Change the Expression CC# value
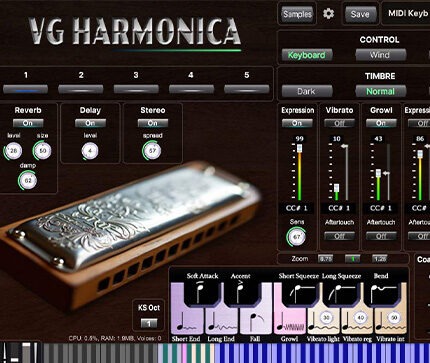 [x=297, y=208]
